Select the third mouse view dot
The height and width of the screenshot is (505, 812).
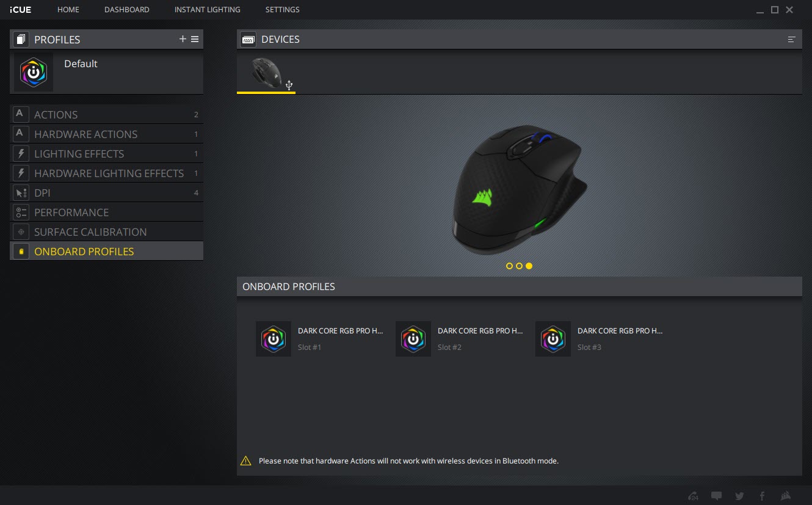click(x=529, y=266)
